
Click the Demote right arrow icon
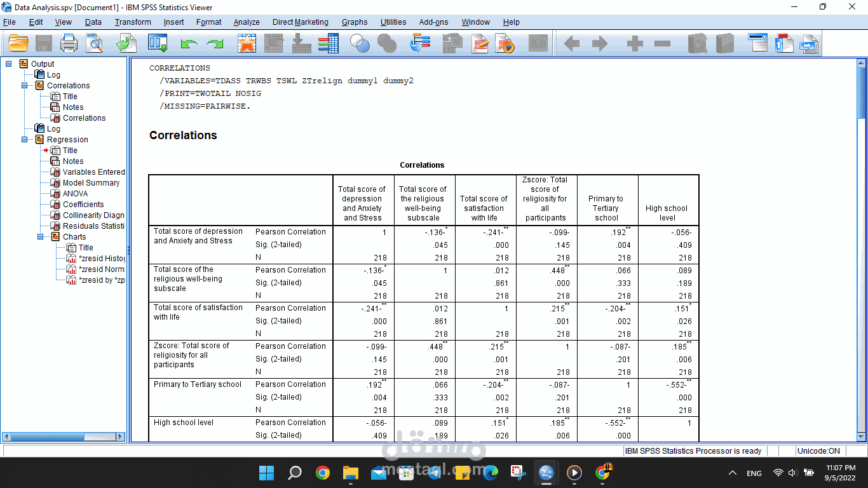599,43
